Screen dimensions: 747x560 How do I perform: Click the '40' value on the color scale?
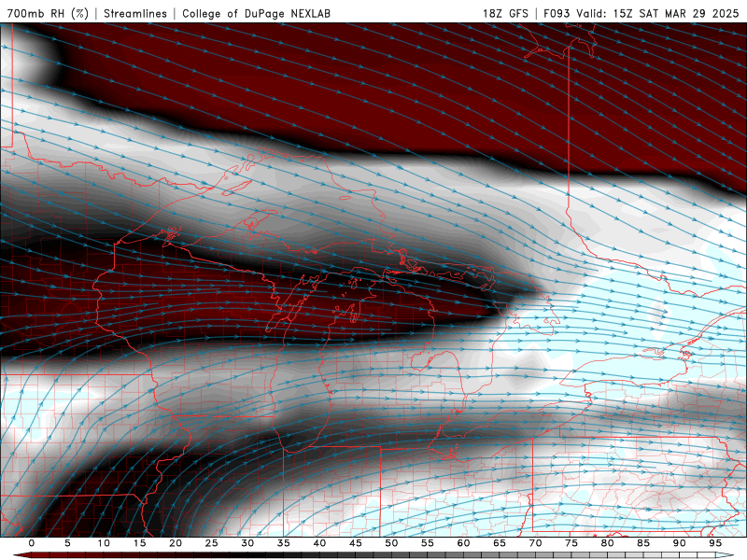(x=319, y=543)
